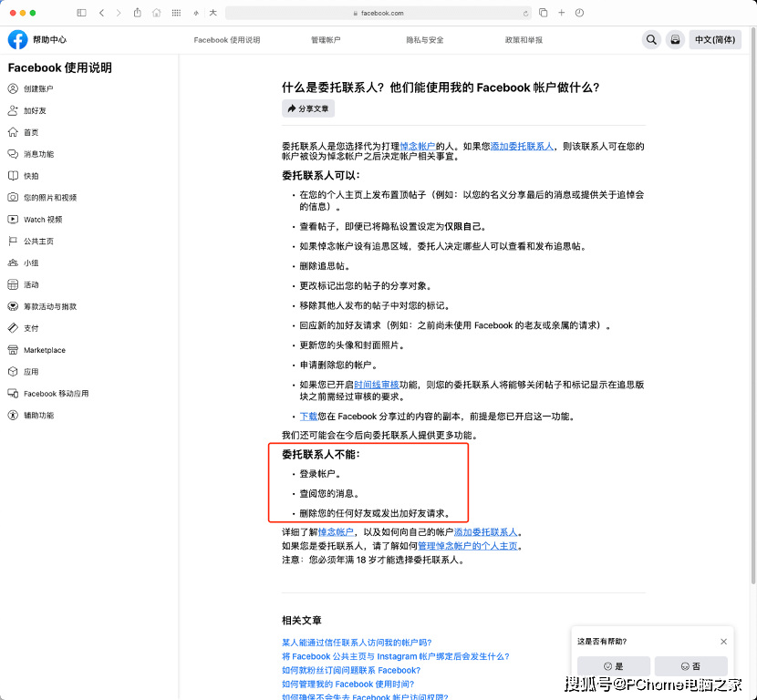This screenshot has width=757, height=700.
Task: Select the 中文(简体) language button
Action: tap(715, 39)
